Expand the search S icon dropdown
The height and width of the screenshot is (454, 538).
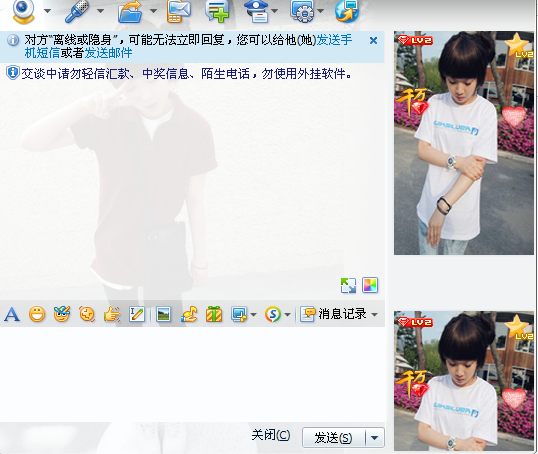click(x=288, y=314)
